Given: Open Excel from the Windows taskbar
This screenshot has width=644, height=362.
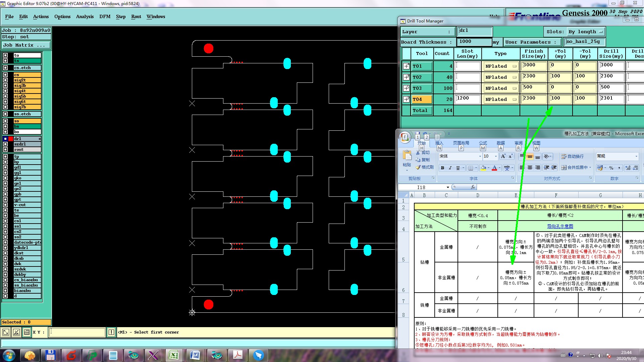Looking at the screenshot, I should coord(174,355).
